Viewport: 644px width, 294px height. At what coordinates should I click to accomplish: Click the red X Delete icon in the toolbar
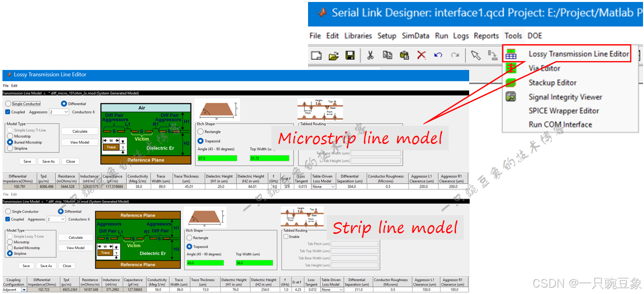coord(421,55)
